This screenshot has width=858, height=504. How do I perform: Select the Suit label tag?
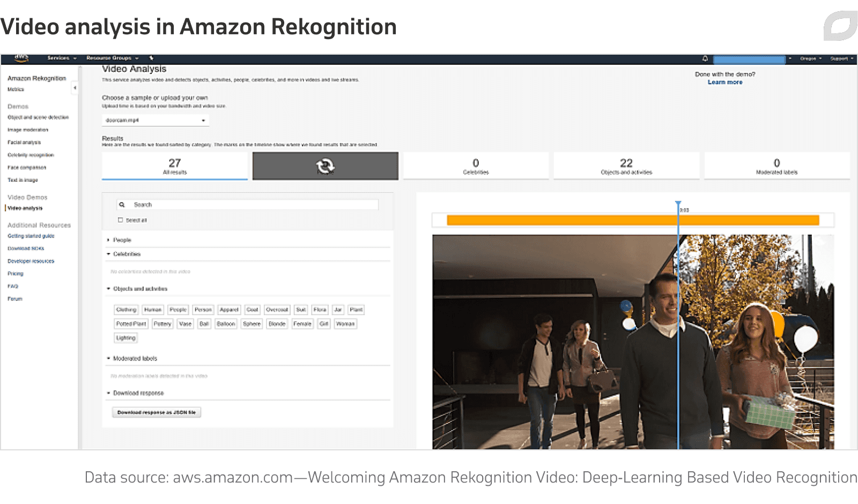301,310
